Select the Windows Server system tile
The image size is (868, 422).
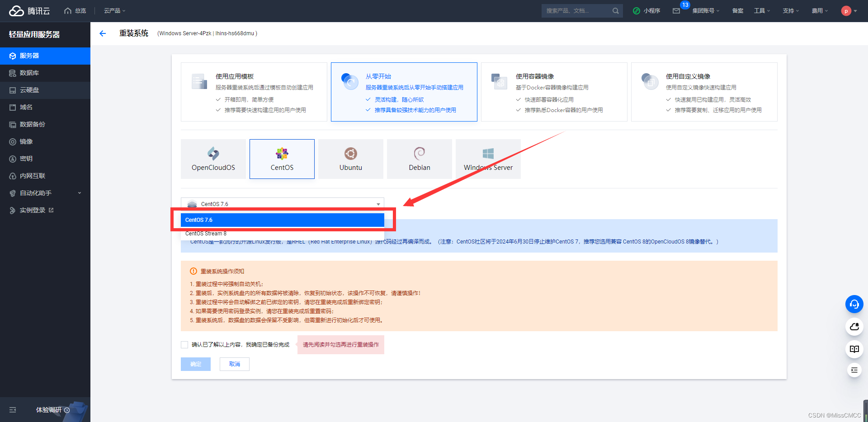click(488, 159)
